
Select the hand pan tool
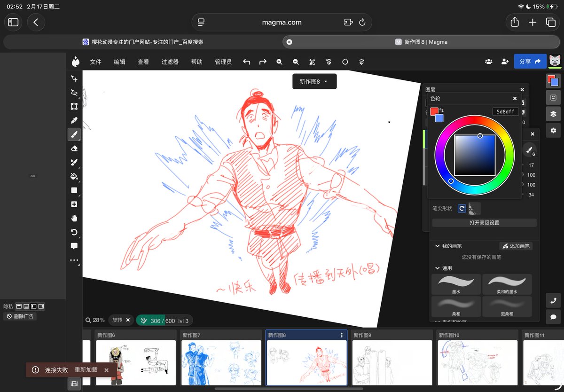tap(74, 218)
